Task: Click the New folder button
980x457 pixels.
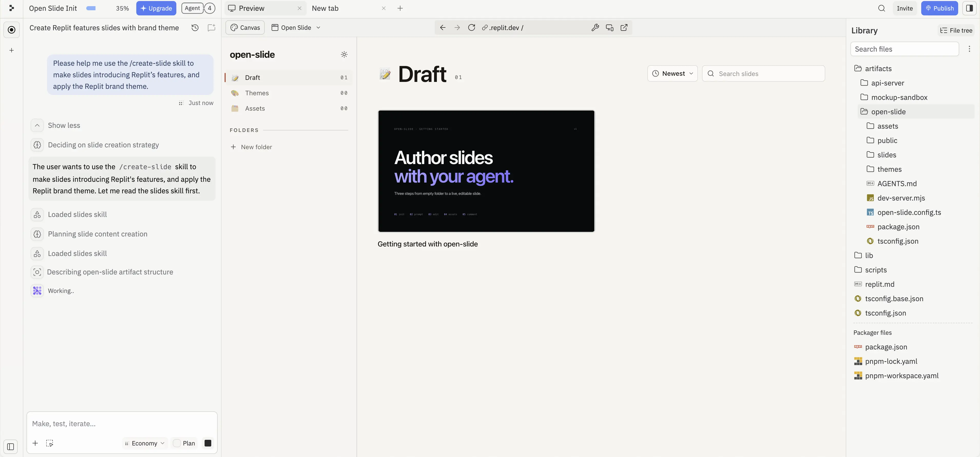Action: [252, 147]
